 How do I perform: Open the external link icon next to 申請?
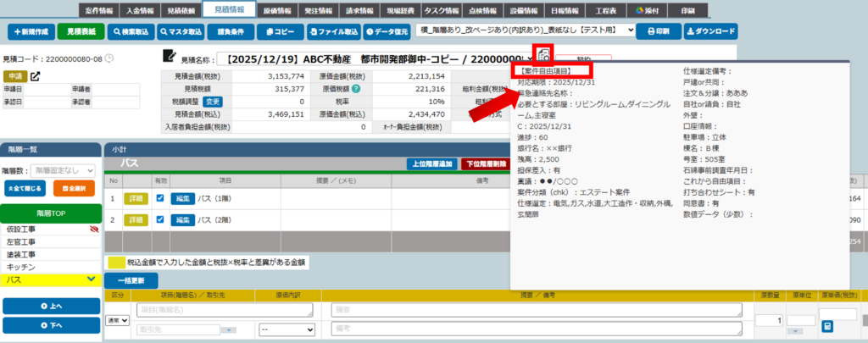[x=35, y=76]
